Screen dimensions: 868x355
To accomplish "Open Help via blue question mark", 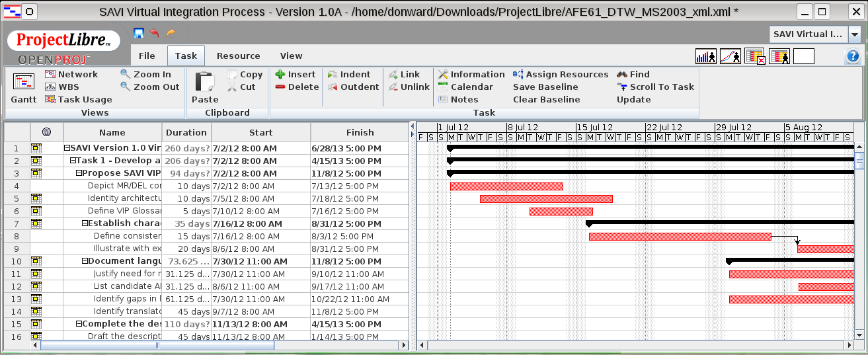I will coord(852,57).
